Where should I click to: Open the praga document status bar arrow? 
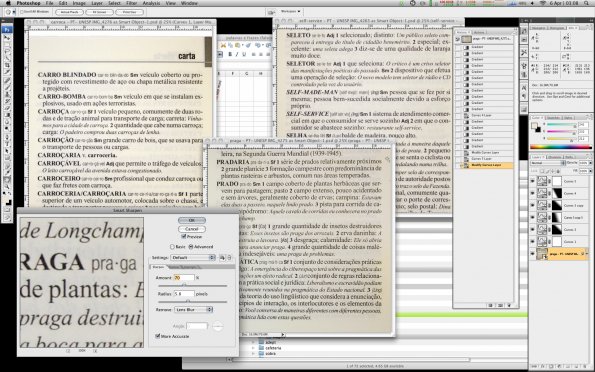pyautogui.click(x=283, y=334)
